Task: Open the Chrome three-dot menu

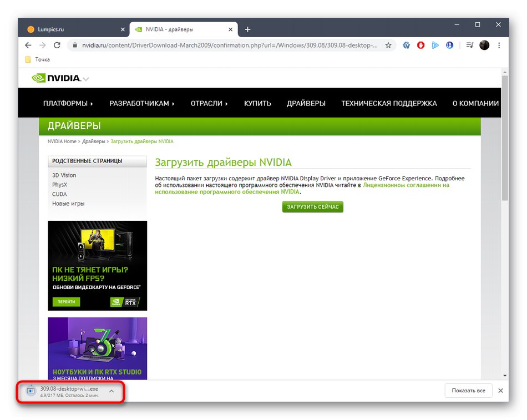Action: coord(499,45)
